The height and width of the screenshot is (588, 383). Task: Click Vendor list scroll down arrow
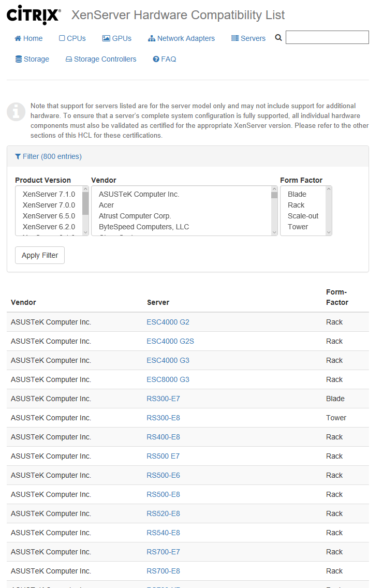[274, 232]
